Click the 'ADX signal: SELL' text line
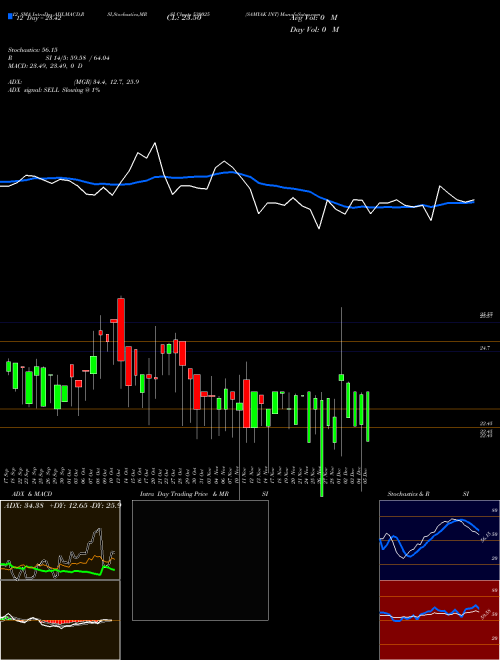This screenshot has width=500, height=660. [54, 90]
